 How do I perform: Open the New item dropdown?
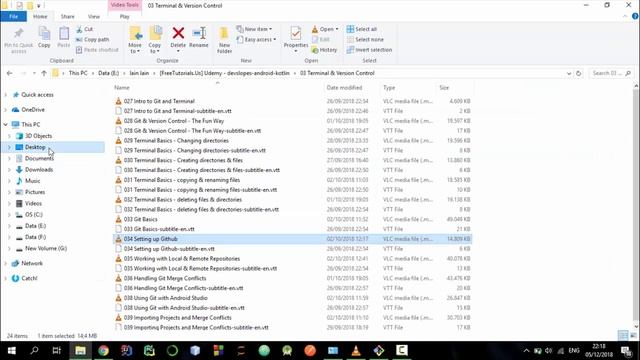(x=254, y=29)
